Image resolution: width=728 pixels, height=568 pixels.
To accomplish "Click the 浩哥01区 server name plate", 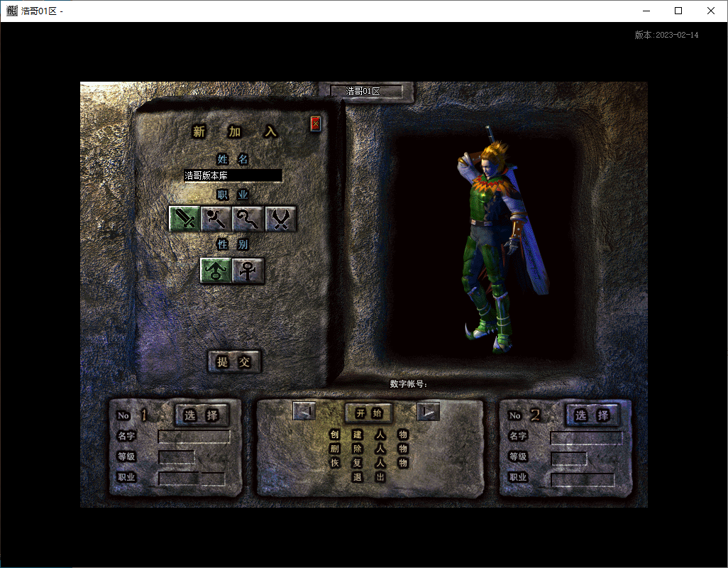I will tap(366, 91).
